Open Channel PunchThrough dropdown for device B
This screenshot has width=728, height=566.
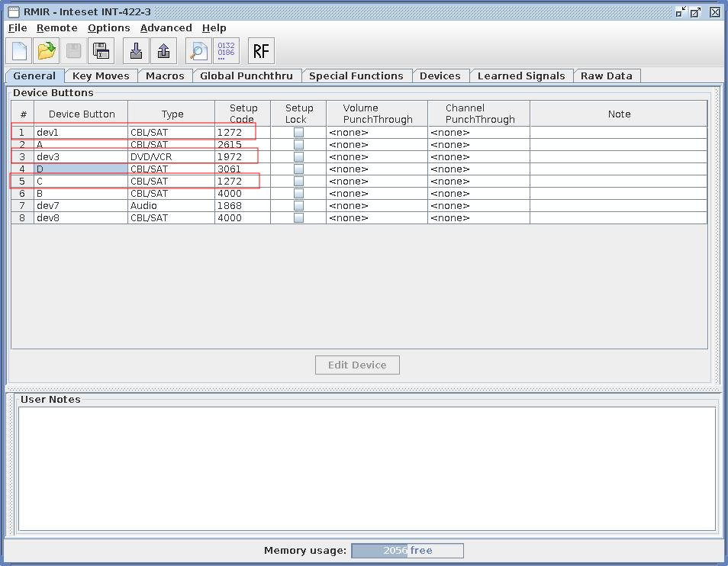478,193
